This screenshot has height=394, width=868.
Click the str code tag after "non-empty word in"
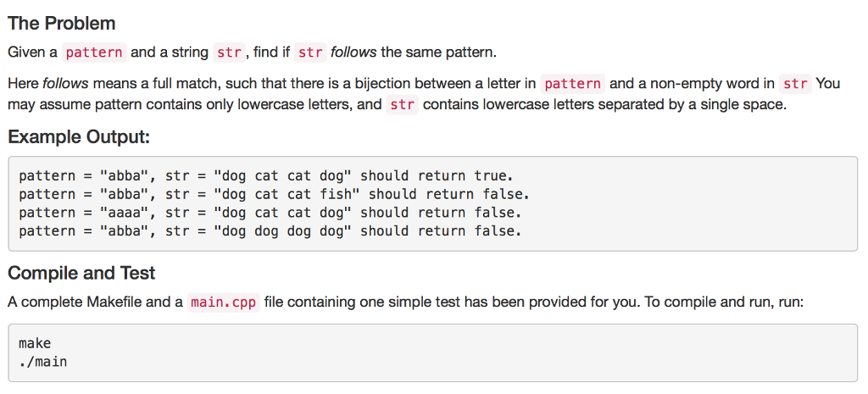[795, 83]
